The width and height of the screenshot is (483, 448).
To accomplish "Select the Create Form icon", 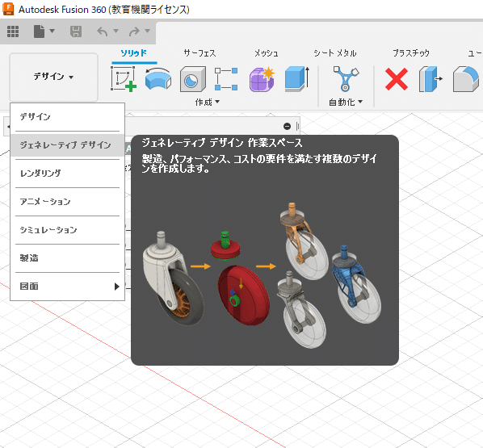I will tap(158, 79).
